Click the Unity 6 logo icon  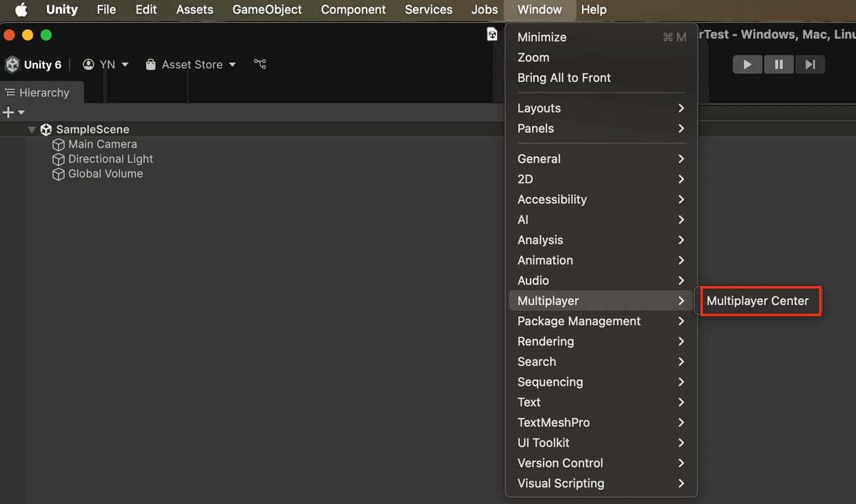[x=12, y=65]
